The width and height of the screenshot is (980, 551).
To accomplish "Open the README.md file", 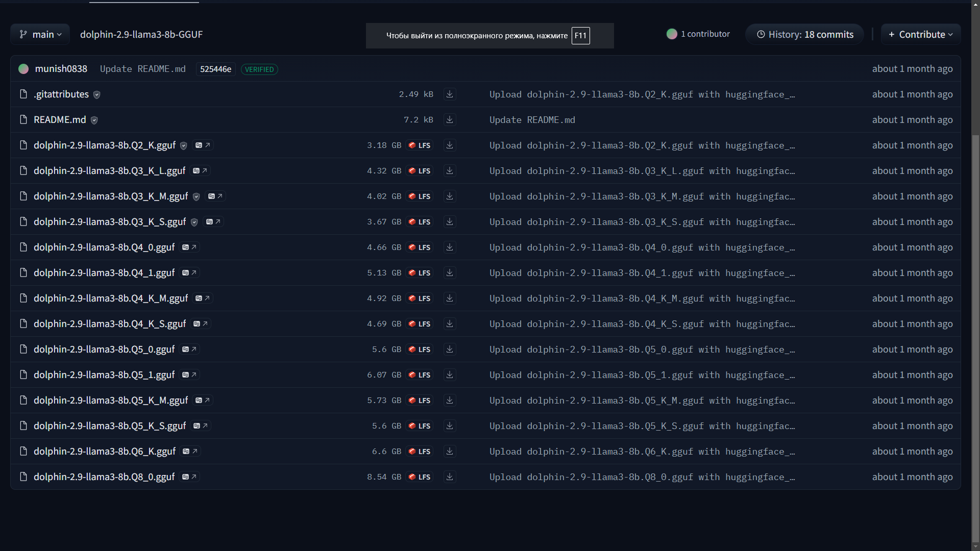I will click(60, 120).
